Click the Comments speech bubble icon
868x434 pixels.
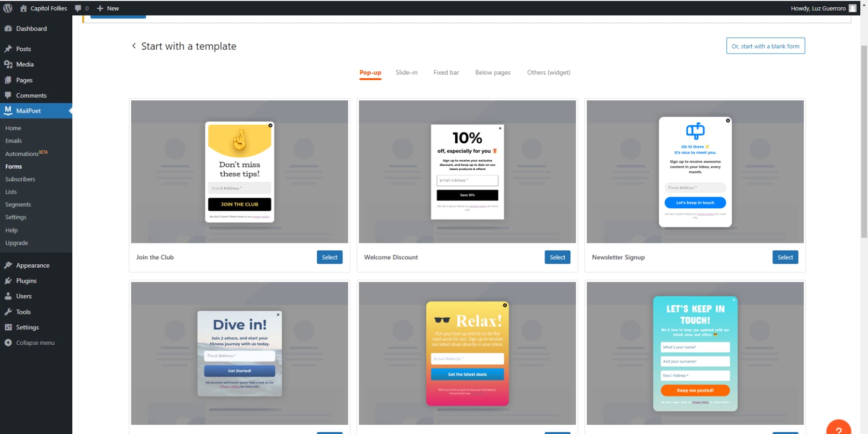[x=10, y=95]
